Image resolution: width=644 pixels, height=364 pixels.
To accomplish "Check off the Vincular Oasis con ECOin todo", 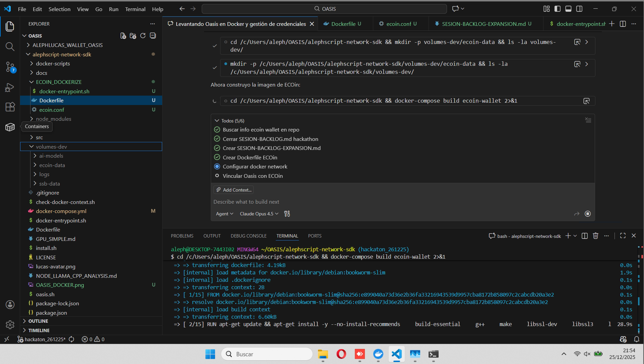I will 217,176.
